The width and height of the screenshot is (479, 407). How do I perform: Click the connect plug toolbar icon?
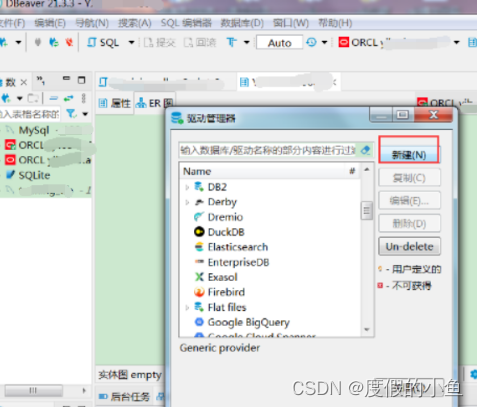(38, 42)
